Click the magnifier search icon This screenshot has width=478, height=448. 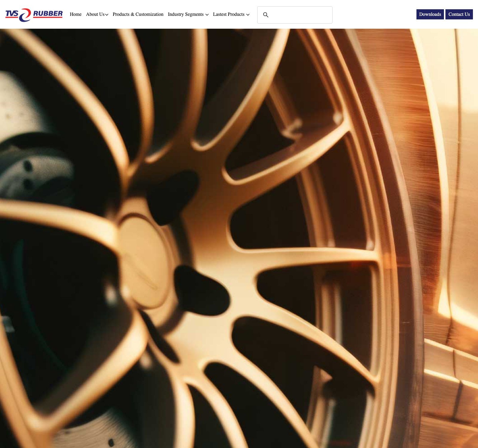[266, 15]
